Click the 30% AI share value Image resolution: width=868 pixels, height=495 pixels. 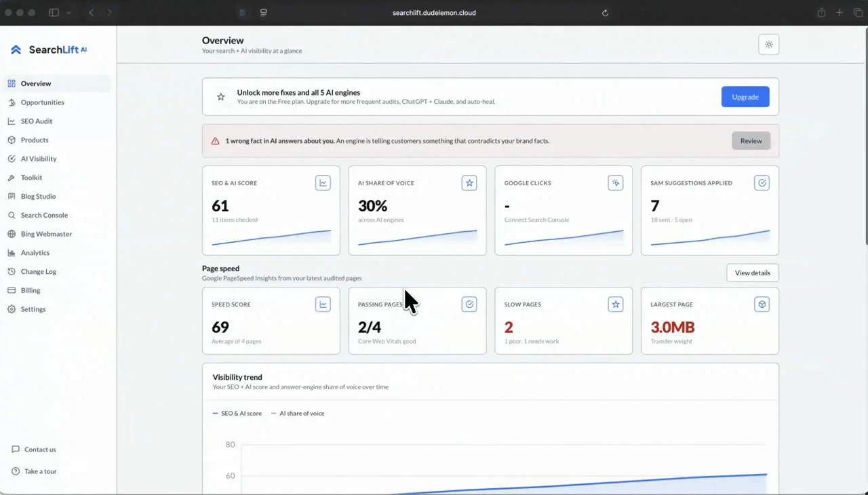pyautogui.click(x=372, y=205)
